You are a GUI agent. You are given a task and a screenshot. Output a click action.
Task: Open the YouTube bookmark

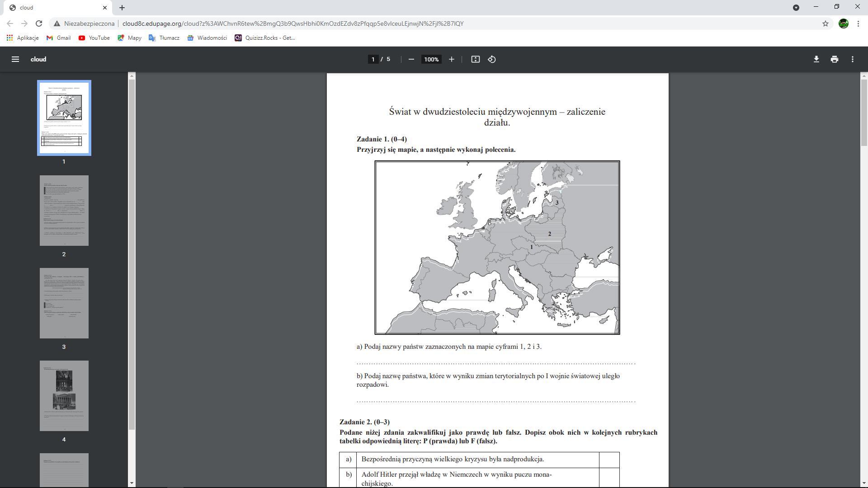tap(94, 38)
